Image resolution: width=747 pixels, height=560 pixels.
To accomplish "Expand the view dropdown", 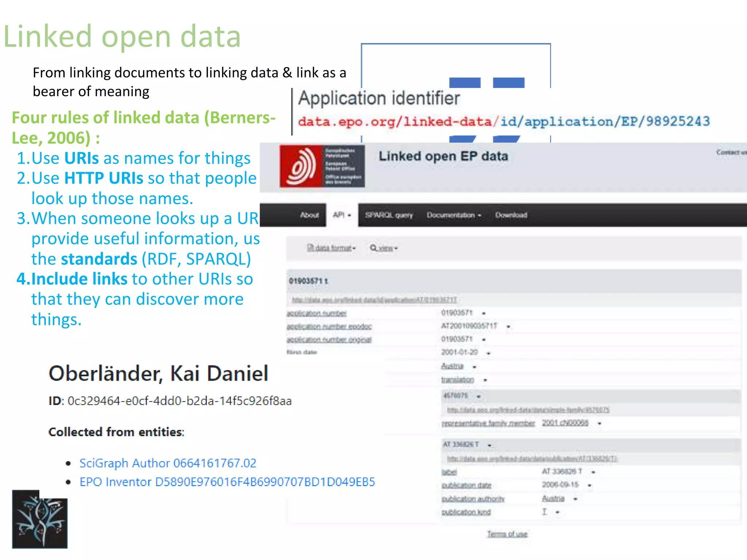I will pos(384,248).
